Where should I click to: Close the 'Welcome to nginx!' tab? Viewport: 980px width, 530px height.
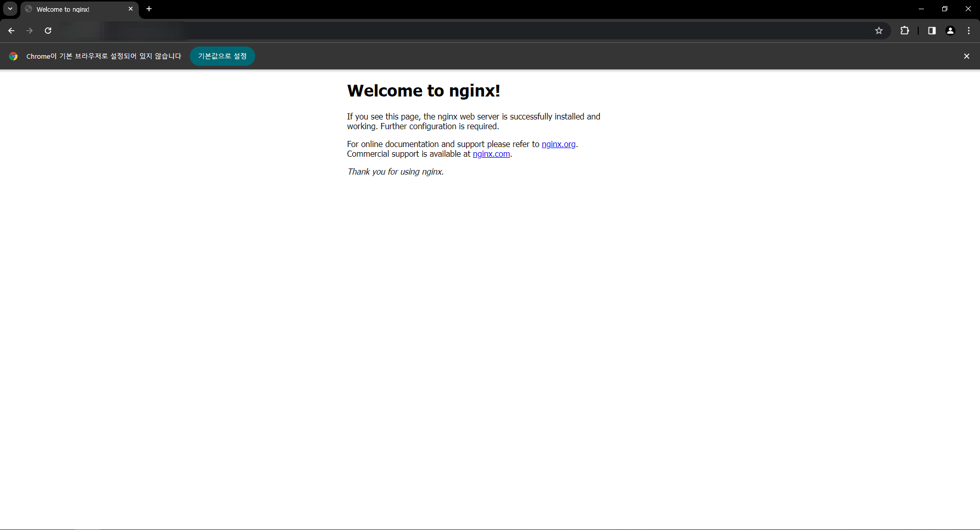click(131, 9)
